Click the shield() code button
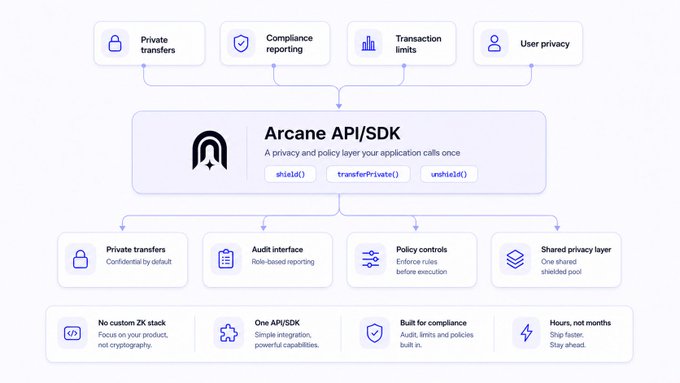Viewport: 680px width, 383px height. tap(290, 174)
